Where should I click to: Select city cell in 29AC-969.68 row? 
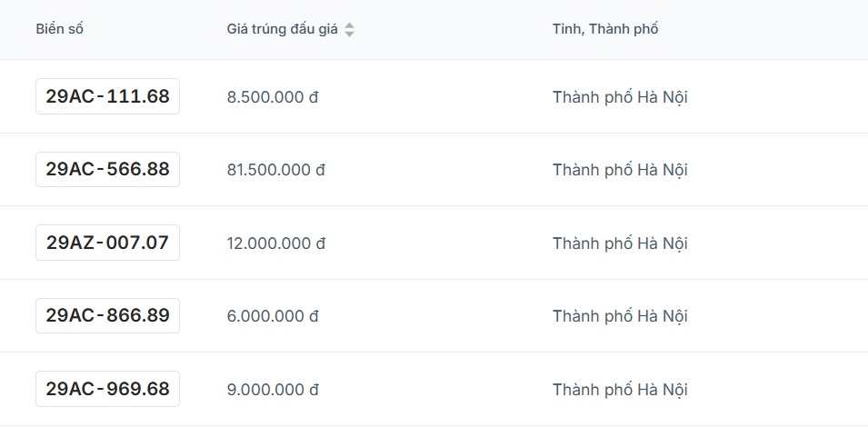pos(620,390)
